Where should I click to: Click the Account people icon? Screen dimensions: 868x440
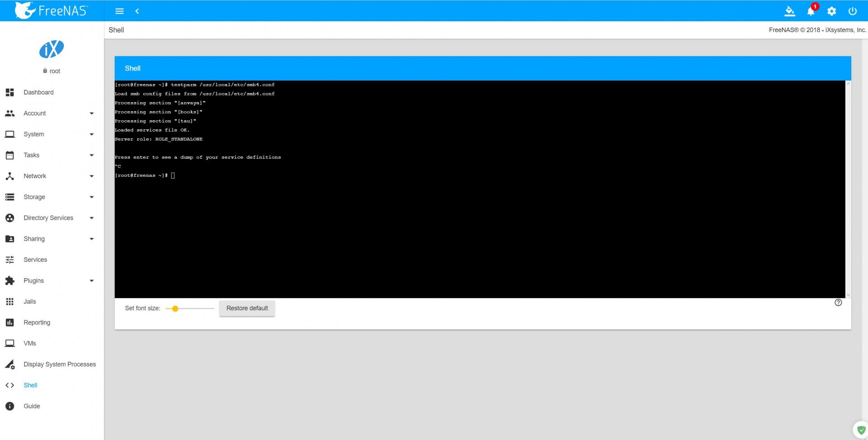click(9, 113)
